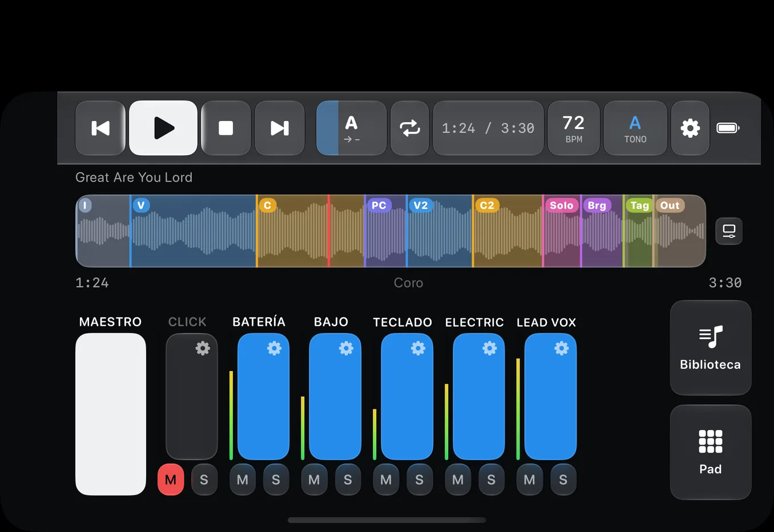
Task: Solo the LEAD VOX track
Action: tap(563, 479)
